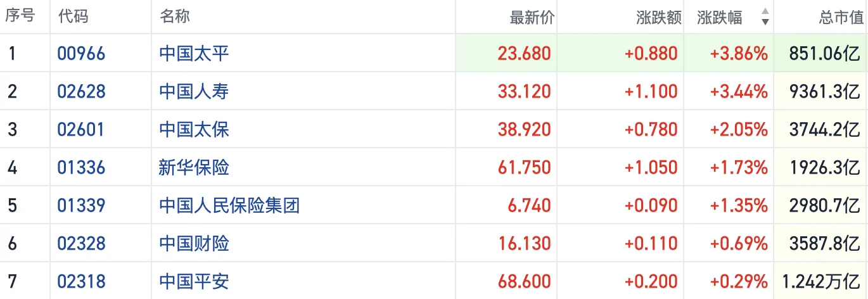This screenshot has height=299, width=868.
Task: Click the 名称 column header
Action: (x=175, y=17)
